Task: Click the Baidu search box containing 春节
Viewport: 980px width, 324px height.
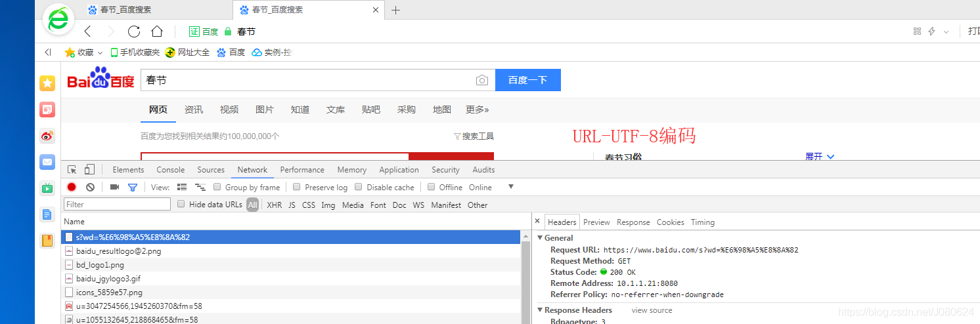Action: point(318,80)
